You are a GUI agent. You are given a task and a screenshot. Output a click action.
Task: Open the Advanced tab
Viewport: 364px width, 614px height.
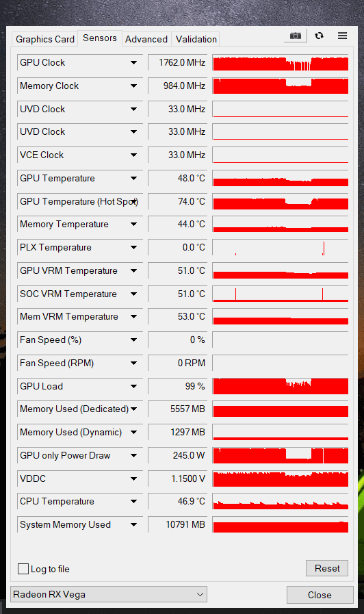[146, 39]
